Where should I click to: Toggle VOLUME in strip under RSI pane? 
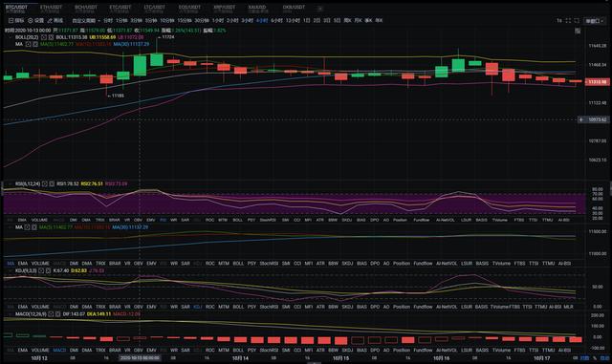click(39, 220)
